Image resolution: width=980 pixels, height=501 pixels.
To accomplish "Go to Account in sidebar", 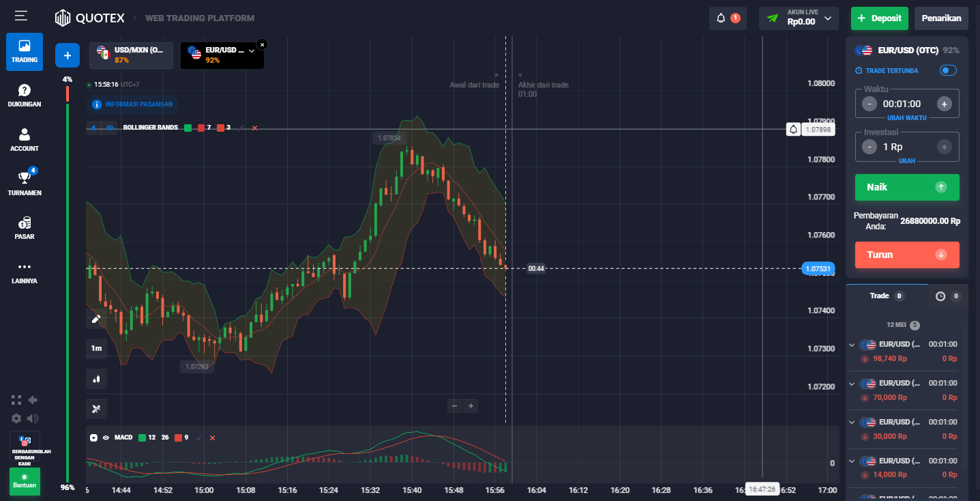I will pos(25,140).
